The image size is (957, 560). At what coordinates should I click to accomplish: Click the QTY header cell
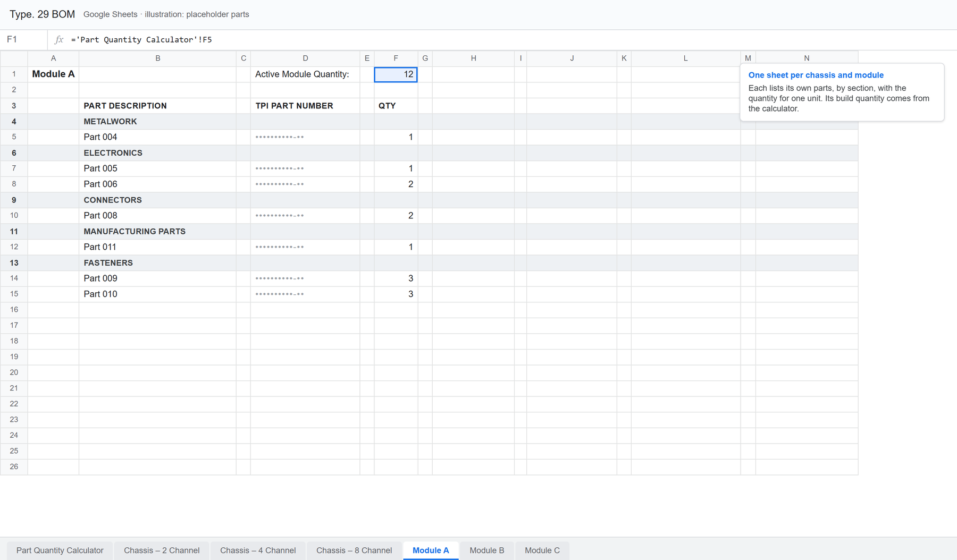[x=396, y=106]
